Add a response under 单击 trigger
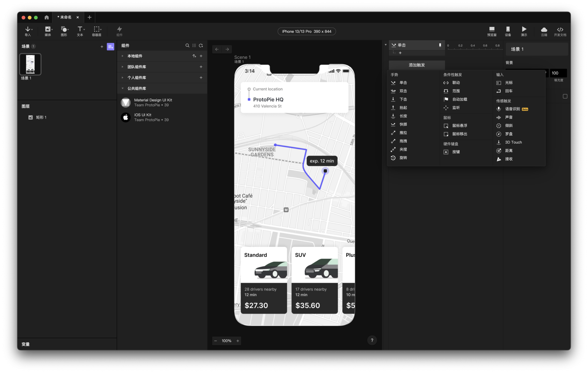This screenshot has height=373, width=588. point(400,53)
